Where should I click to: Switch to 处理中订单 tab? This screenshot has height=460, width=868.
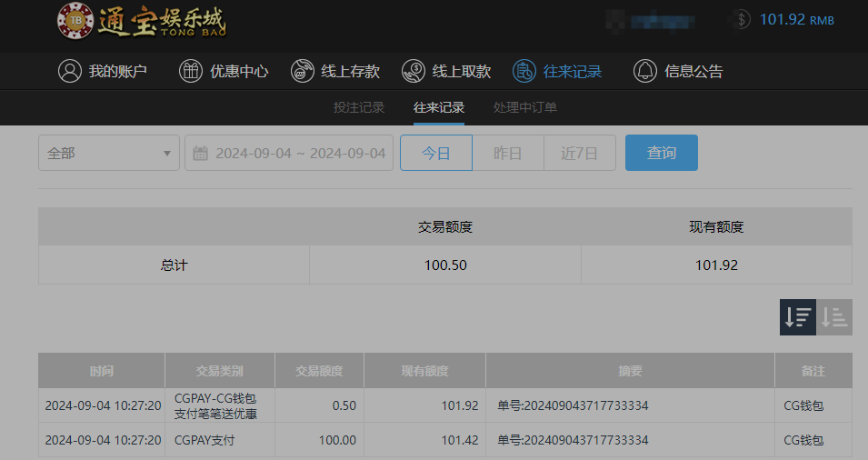click(525, 107)
